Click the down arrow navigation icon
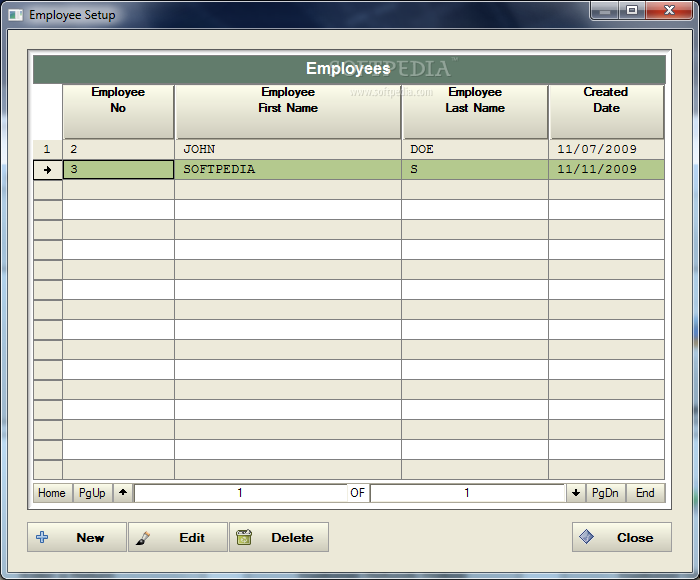The height and width of the screenshot is (580, 700). (x=576, y=493)
